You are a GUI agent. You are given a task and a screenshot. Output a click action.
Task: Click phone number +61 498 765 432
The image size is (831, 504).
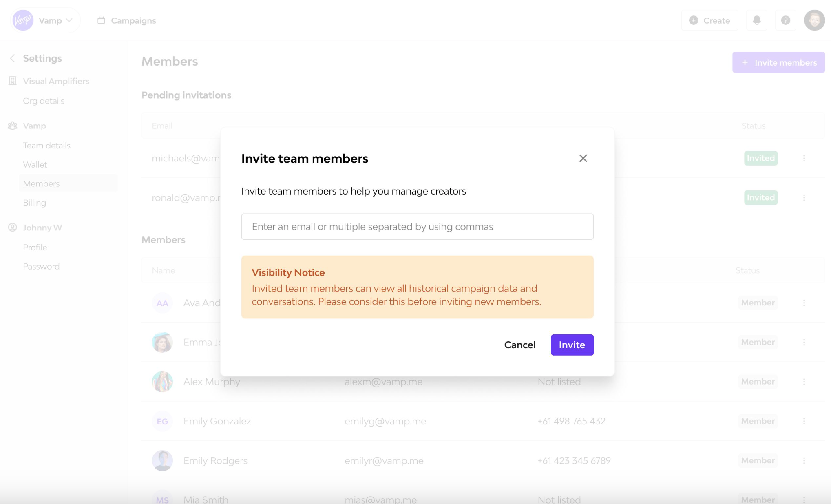[571, 421]
